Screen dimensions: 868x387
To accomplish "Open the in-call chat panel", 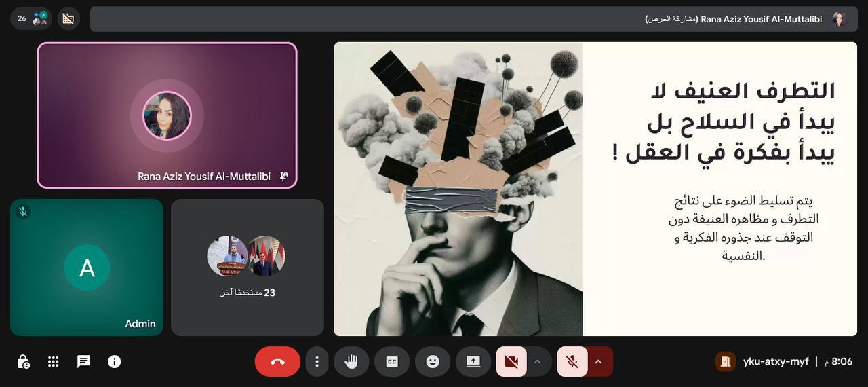I will pos(84,361).
